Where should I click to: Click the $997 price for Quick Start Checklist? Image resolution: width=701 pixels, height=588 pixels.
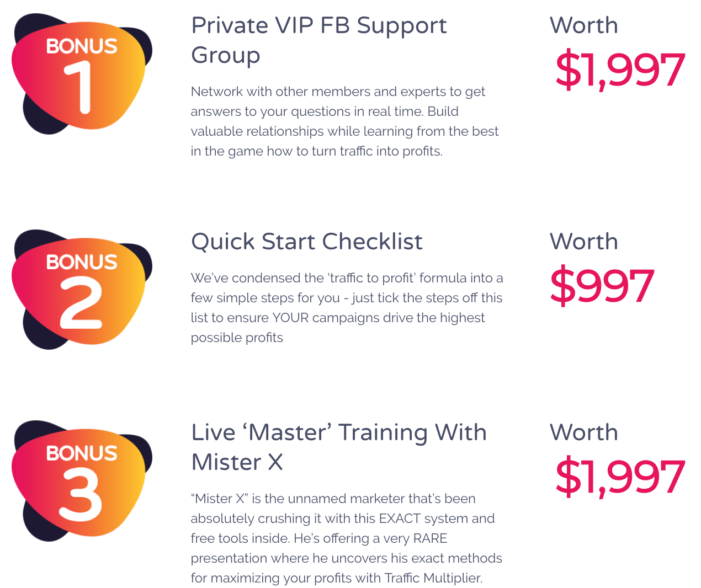tap(602, 286)
